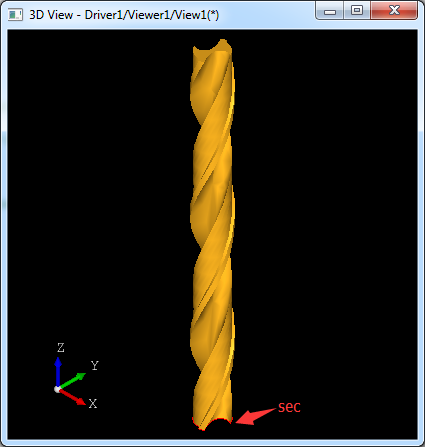
Task: Restore down the 3D View window
Action: pyautogui.click(x=357, y=11)
